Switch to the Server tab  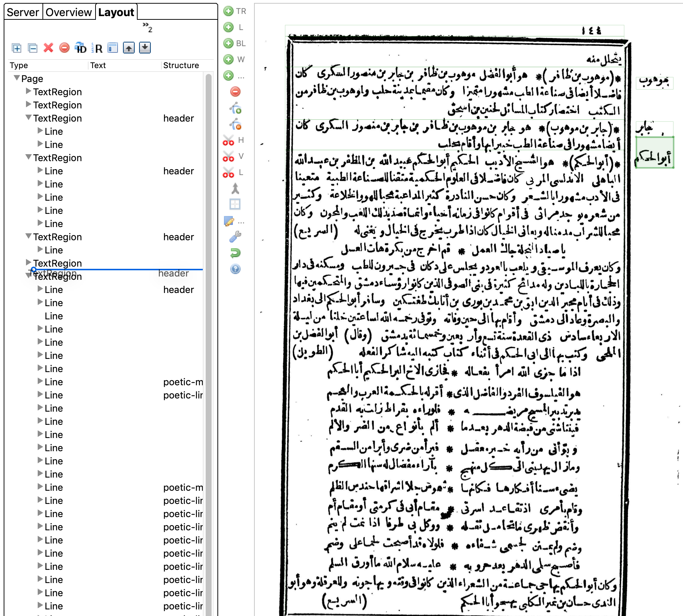(23, 12)
